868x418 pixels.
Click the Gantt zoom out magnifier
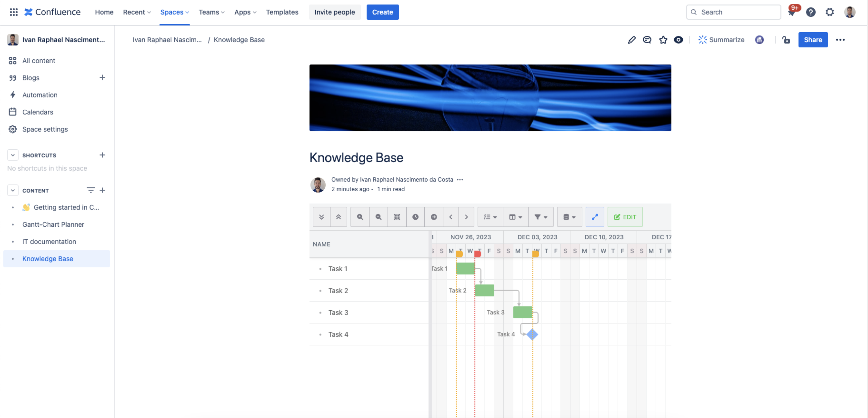pyautogui.click(x=378, y=217)
